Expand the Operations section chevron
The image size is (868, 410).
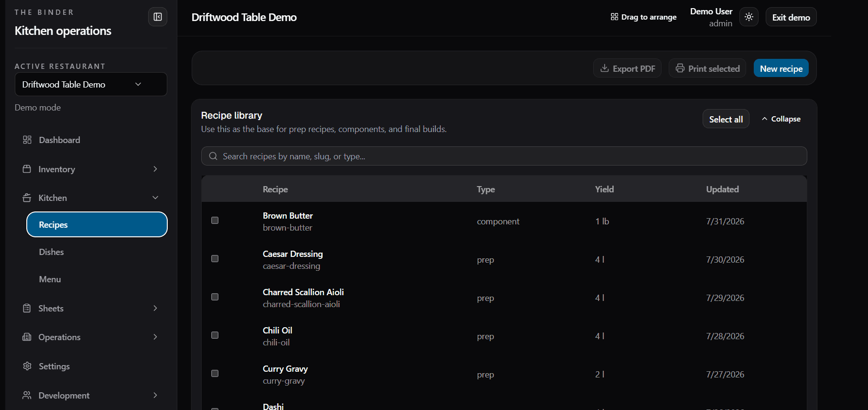(155, 337)
